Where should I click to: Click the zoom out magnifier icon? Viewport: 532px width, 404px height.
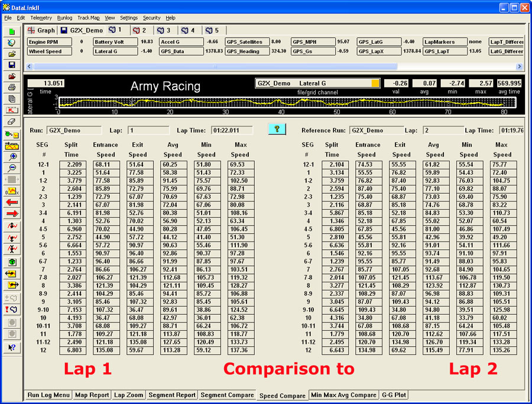pyautogui.click(x=12, y=168)
